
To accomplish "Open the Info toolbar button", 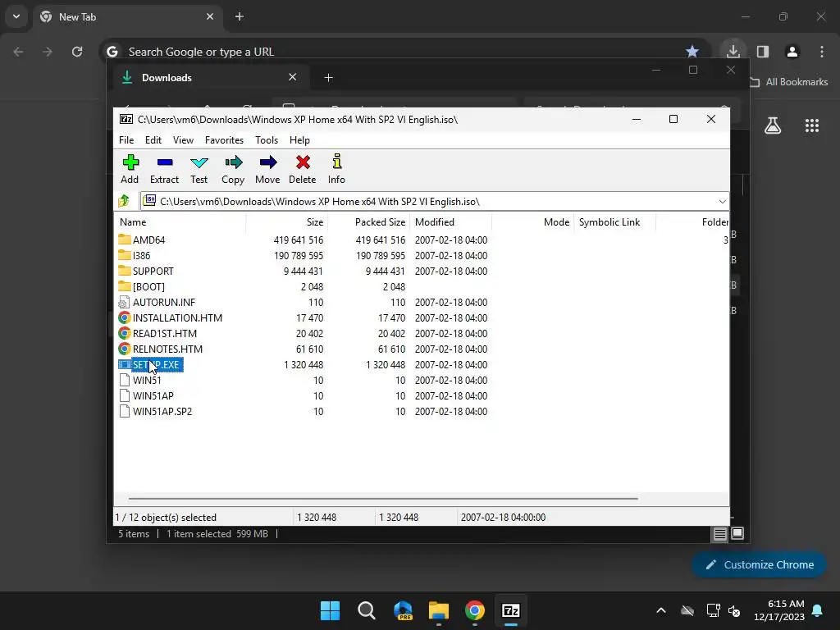I will [x=336, y=169].
